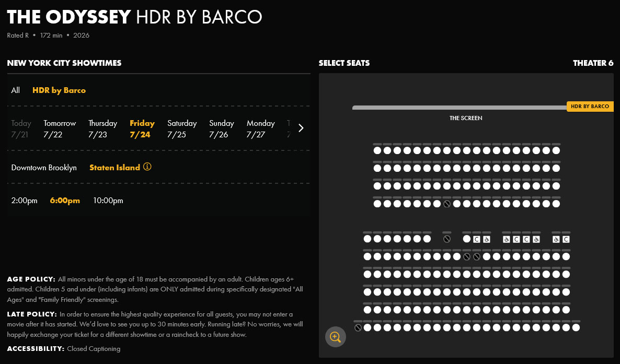Click the right seat of the two adjacent unavailable seats

476,256
